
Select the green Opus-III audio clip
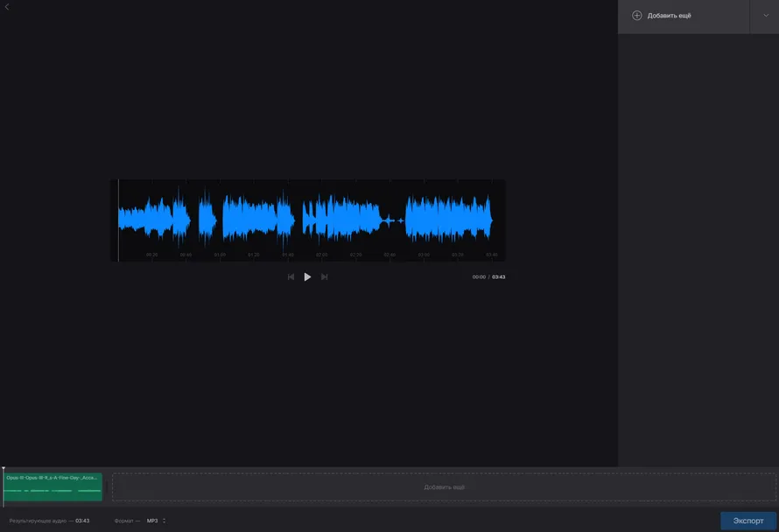coord(53,486)
